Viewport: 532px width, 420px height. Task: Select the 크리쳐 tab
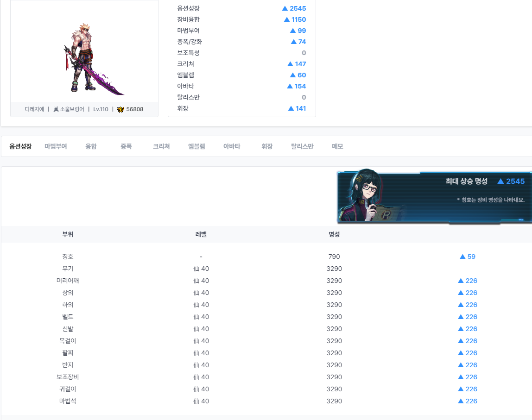coord(161,146)
